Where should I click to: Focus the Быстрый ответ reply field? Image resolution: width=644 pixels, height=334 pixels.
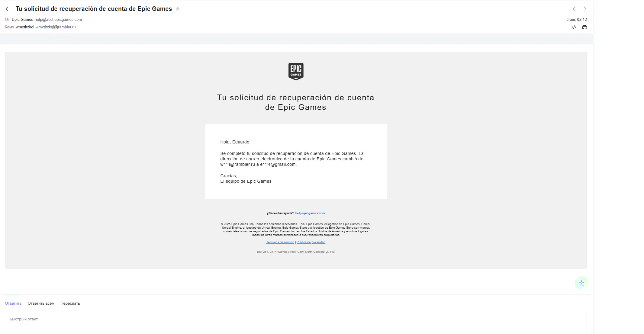click(x=296, y=323)
